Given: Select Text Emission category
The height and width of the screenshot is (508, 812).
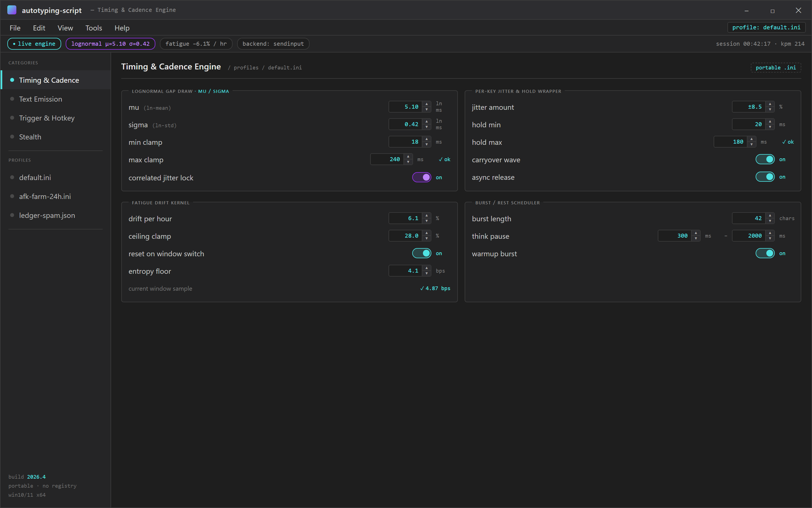Looking at the screenshot, I should tap(56, 99).
